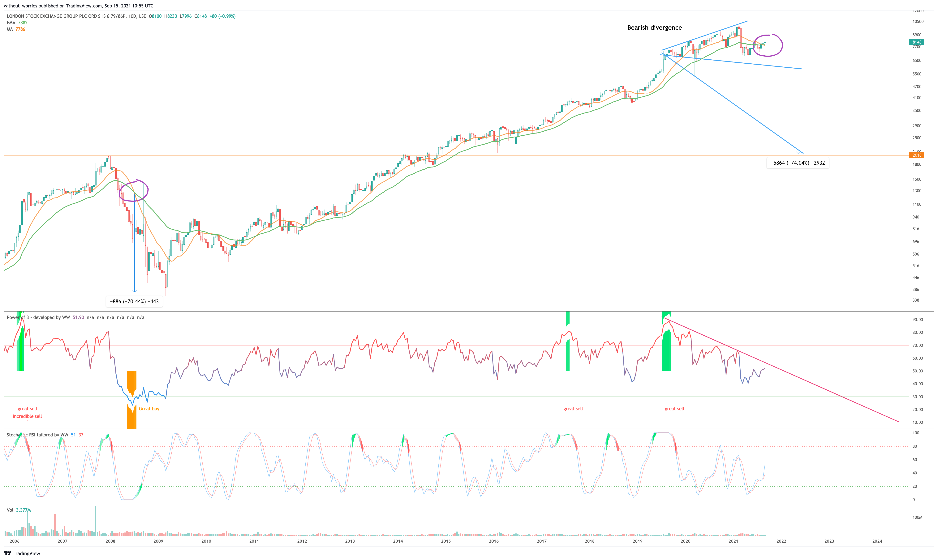Image resolution: width=938 pixels, height=560 pixels.
Task: Click the 2008 year label on time axis
Action: [x=110, y=541]
